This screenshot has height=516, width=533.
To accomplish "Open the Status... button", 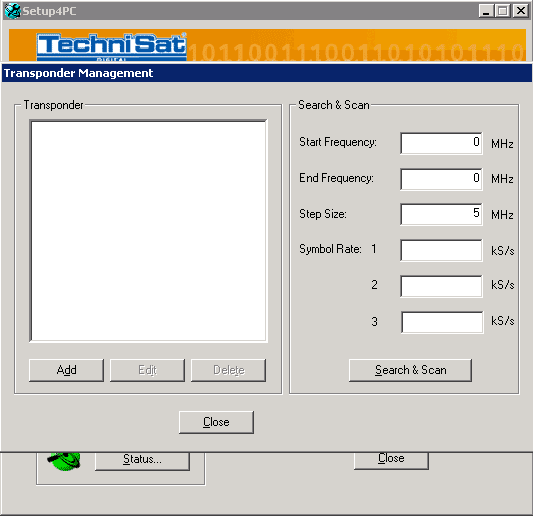I will [142, 461].
